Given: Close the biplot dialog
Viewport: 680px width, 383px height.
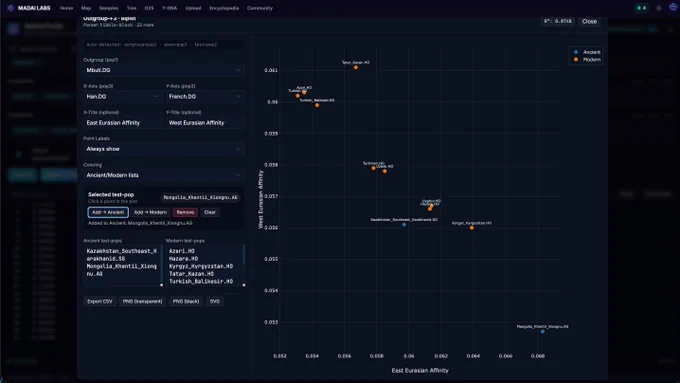Looking at the screenshot, I should point(589,21).
